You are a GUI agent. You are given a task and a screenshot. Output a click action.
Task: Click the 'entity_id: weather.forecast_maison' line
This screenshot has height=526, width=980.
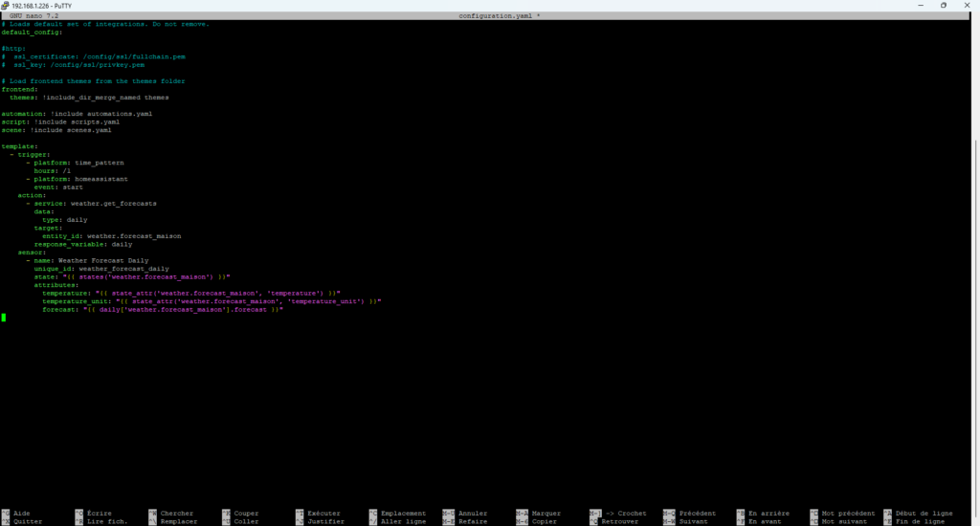coord(111,236)
